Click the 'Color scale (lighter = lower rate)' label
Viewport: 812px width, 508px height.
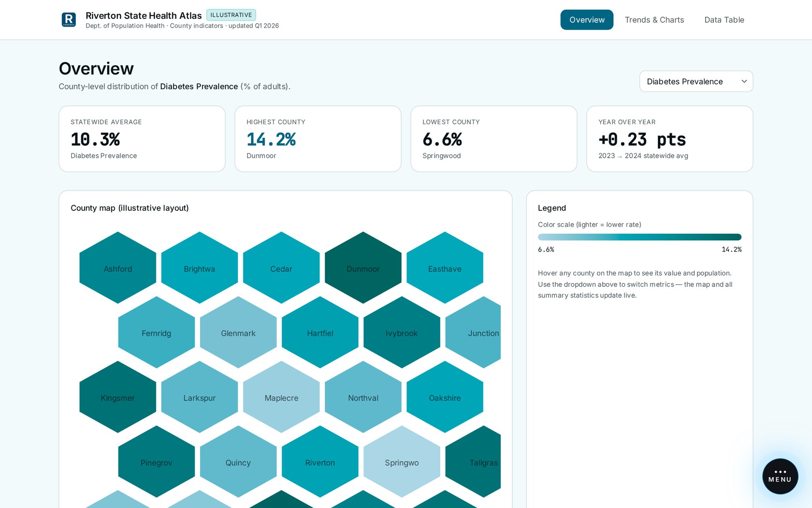coord(590,224)
